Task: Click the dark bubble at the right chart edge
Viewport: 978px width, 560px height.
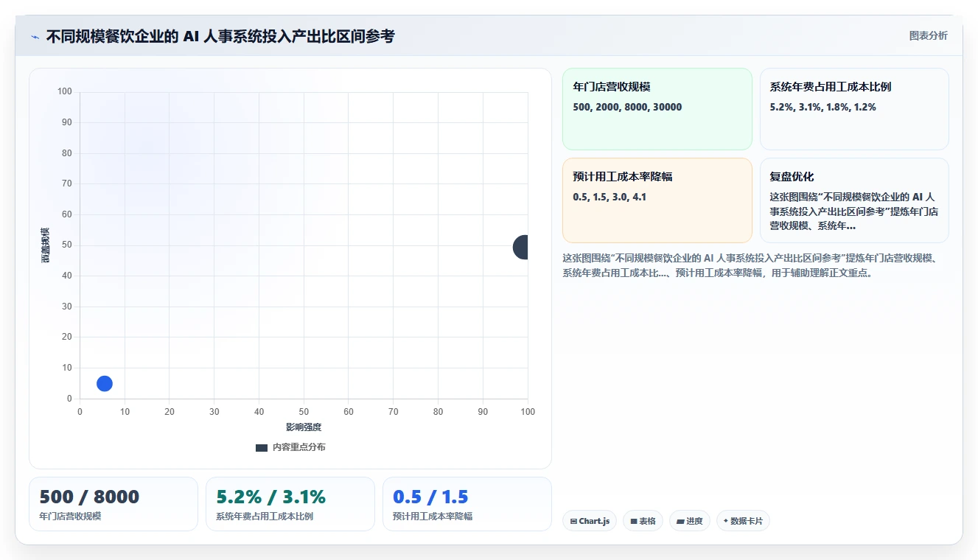Action: pyautogui.click(x=522, y=247)
